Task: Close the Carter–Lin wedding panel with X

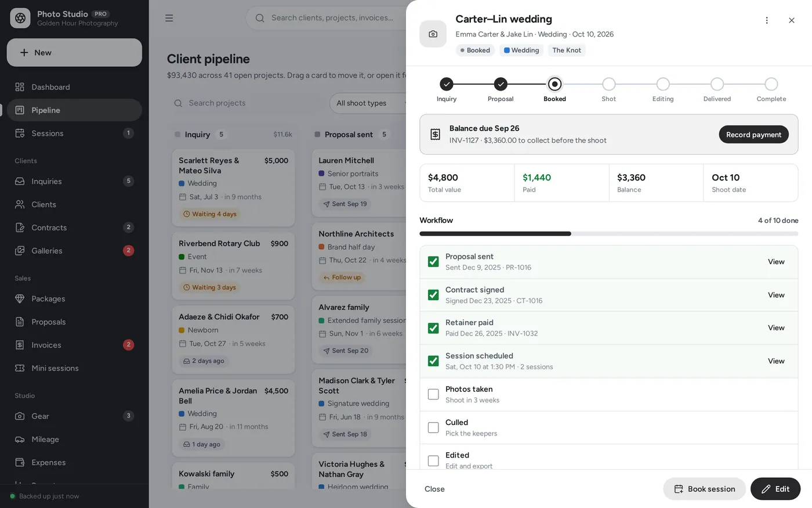Action: click(x=792, y=20)
